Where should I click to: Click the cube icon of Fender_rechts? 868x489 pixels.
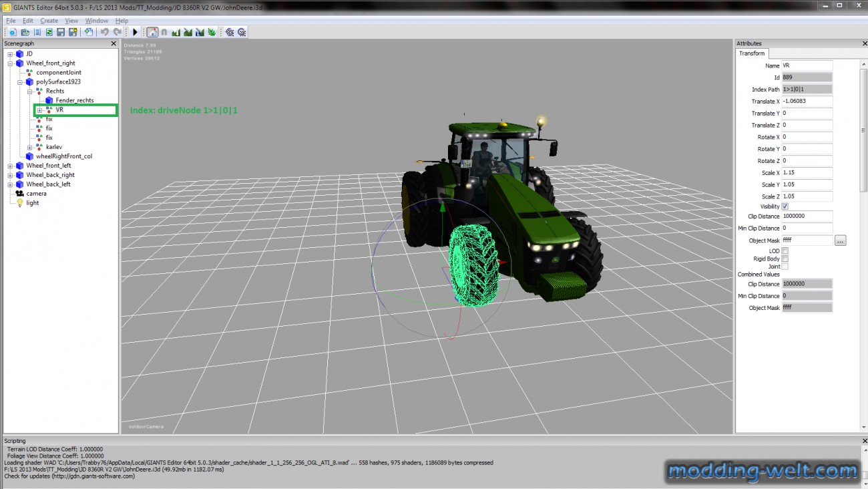click(x=49, y=101)
